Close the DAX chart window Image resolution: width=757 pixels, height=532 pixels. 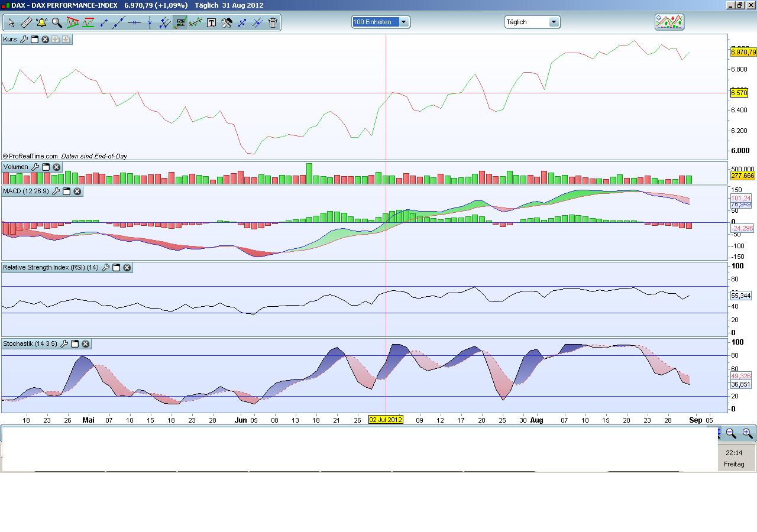750,5
